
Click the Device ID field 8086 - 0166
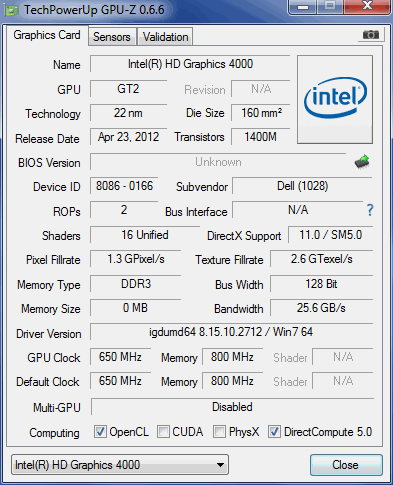click(x=124, y=186)
